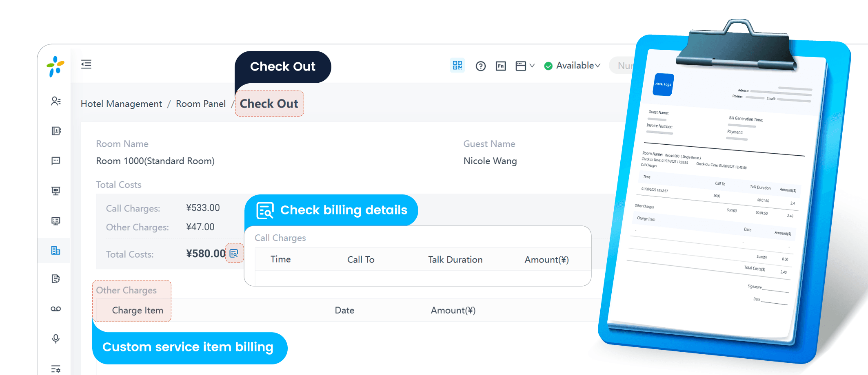Click the Talk Duration column header
This screenshot has width=868, height=375.
(x=455, y=260)
